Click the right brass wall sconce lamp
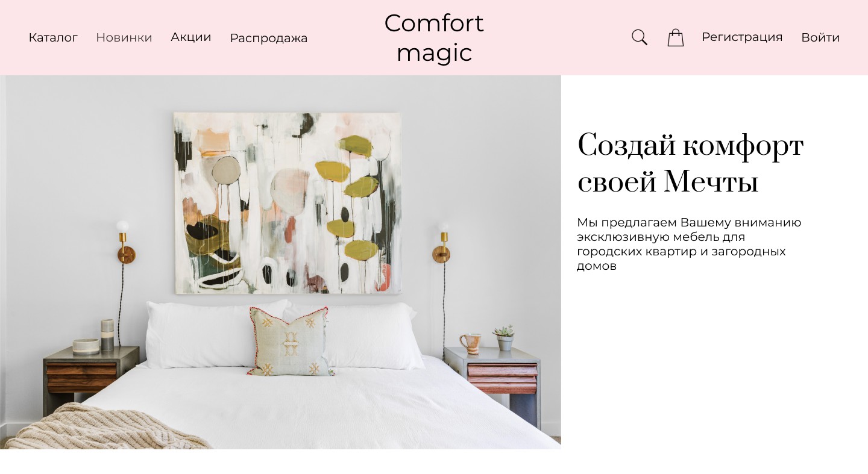The image size is (868, 474). tap(442, 242)
